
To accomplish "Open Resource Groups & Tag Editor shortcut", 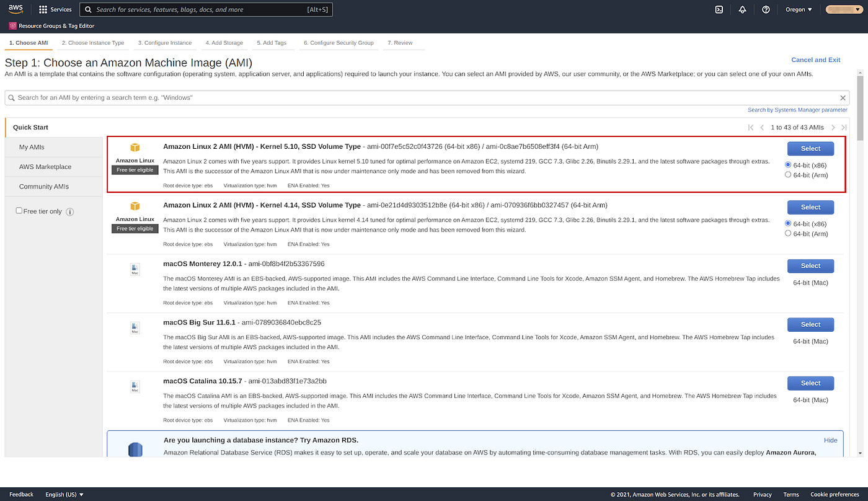I will 51,26.
